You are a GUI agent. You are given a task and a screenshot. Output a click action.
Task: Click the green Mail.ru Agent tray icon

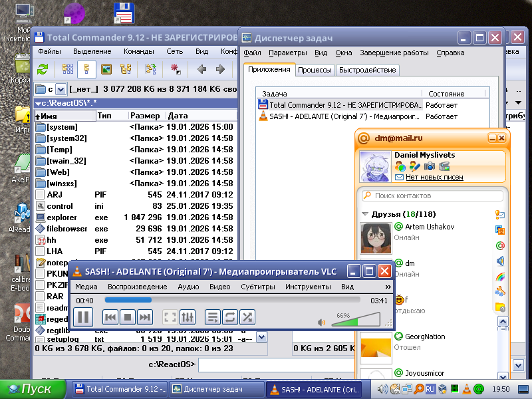point(479,389)
